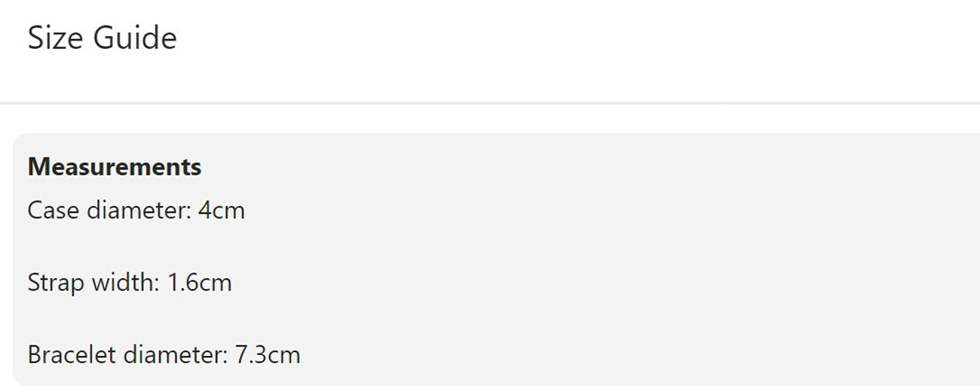Select the 7.3cm value
980x392 pixels.
point(268,354)
